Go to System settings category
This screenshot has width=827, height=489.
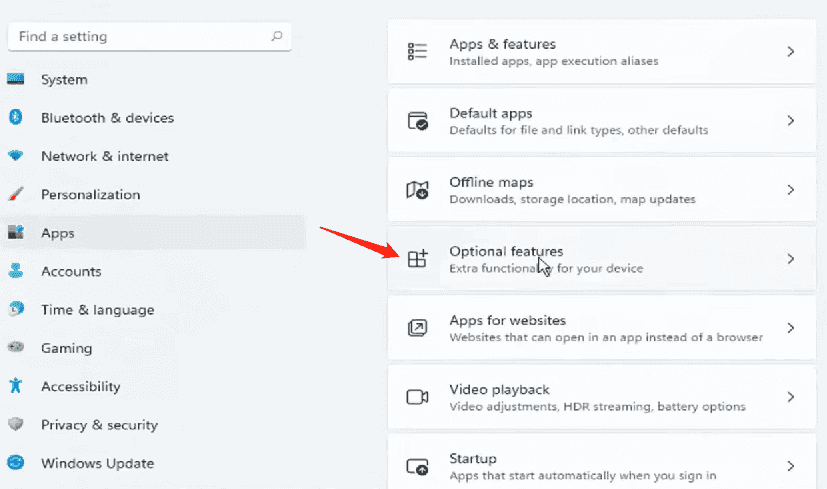click(64, 80)
